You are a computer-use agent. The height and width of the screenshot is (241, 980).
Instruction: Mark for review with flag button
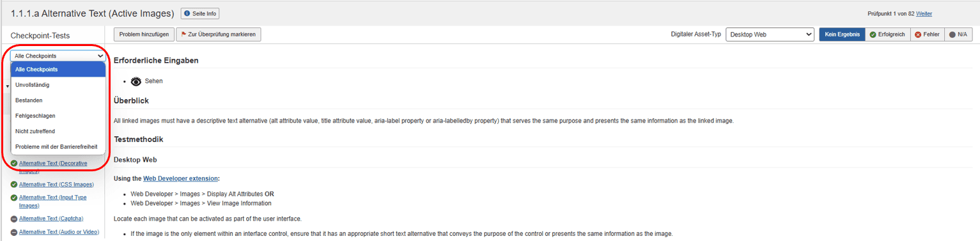219,35
